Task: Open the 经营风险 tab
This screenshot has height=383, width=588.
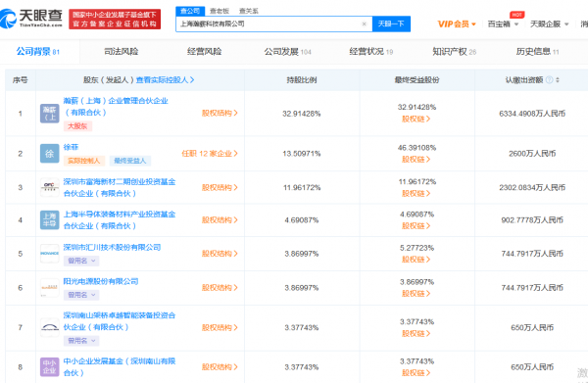Action: pos(205,52)
